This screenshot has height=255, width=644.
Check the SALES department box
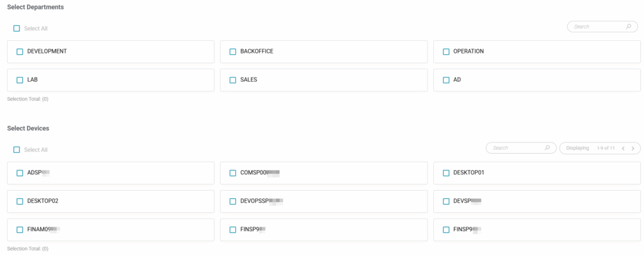[x=233, y=80]
